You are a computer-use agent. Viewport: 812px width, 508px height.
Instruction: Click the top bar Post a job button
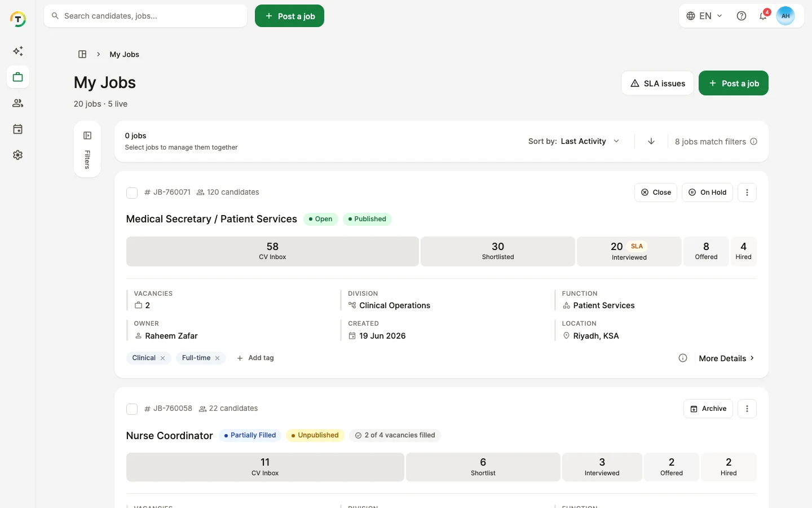289,16
